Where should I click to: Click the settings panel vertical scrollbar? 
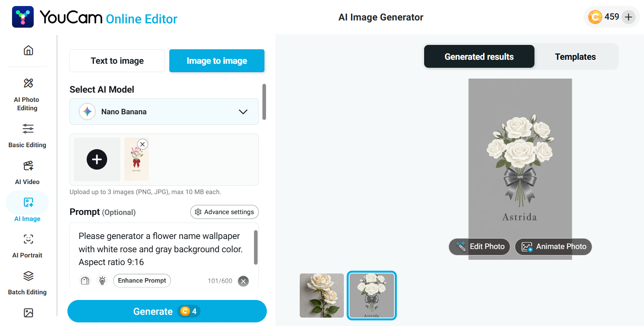(264, 102)
